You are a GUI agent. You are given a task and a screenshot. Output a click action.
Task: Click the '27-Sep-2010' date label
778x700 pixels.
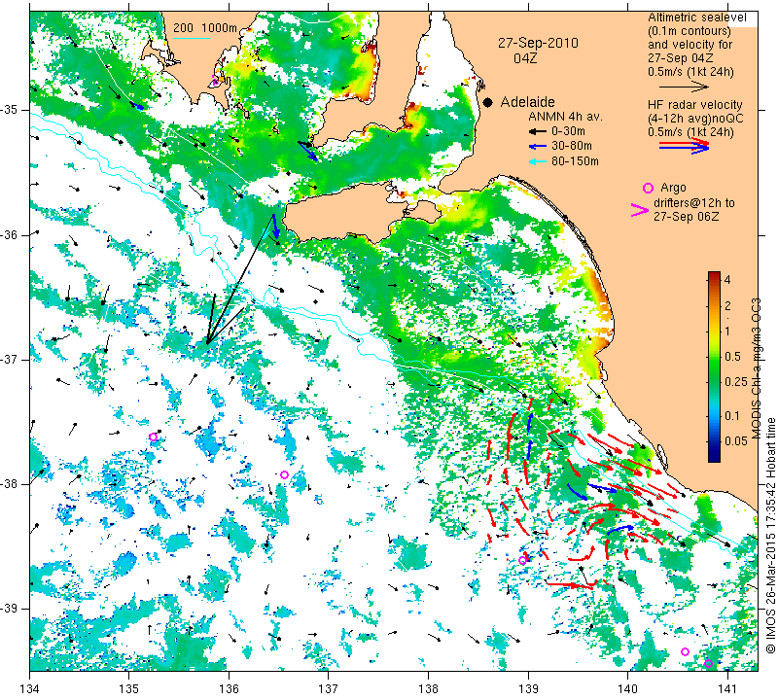[x=538, y=43]
